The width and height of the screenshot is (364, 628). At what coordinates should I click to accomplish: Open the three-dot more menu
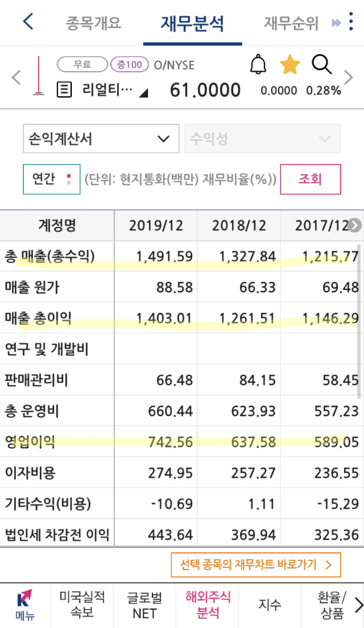(x=351, y=21)
